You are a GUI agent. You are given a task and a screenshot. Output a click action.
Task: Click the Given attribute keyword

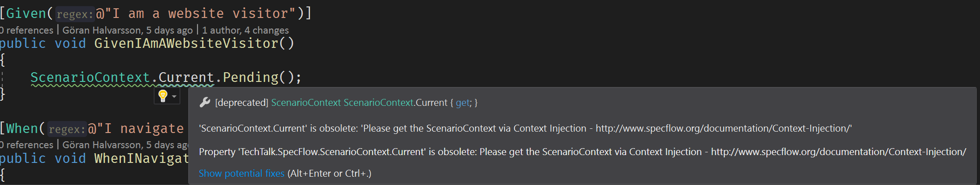click(26, 13)
